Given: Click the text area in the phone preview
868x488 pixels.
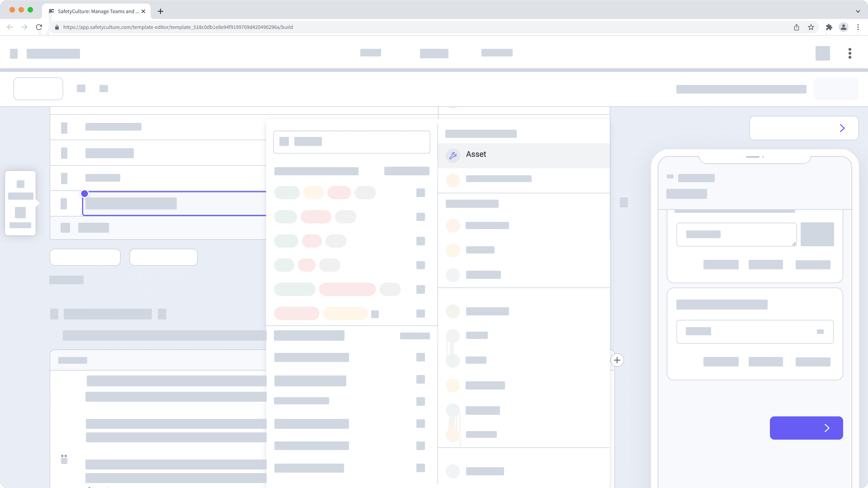Looking at the screenshot, I should tap(737, 235).
